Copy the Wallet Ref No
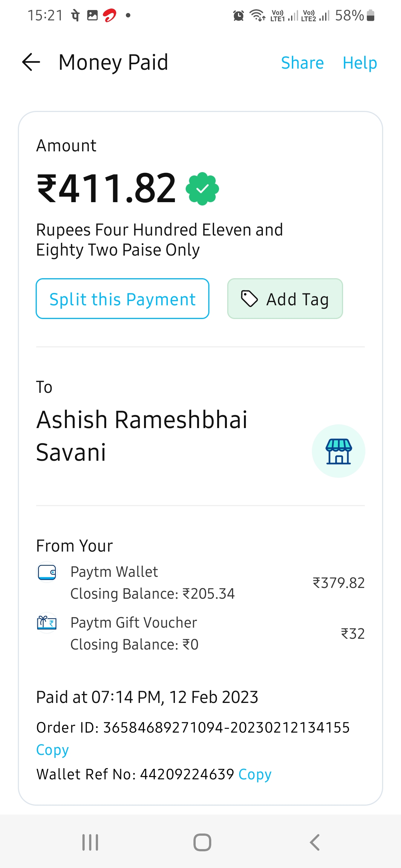The width and height of the screenshot is (401, 868). (255, 775)
